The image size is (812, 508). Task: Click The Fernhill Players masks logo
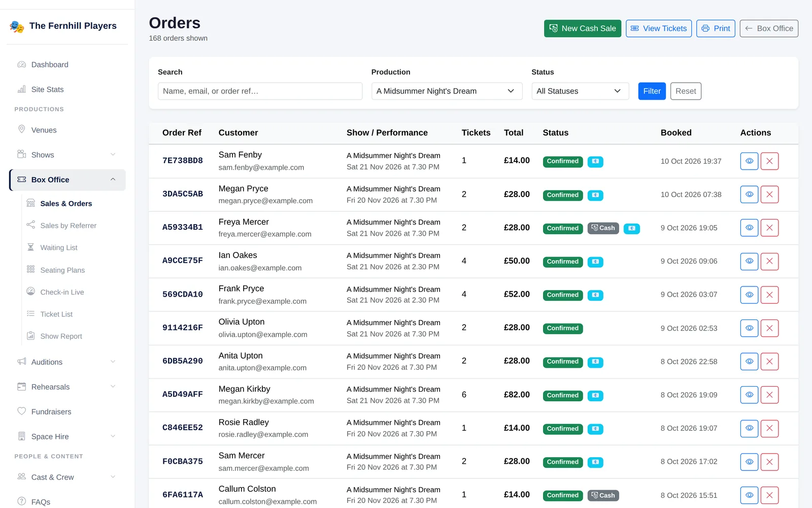tap(17, 26)
